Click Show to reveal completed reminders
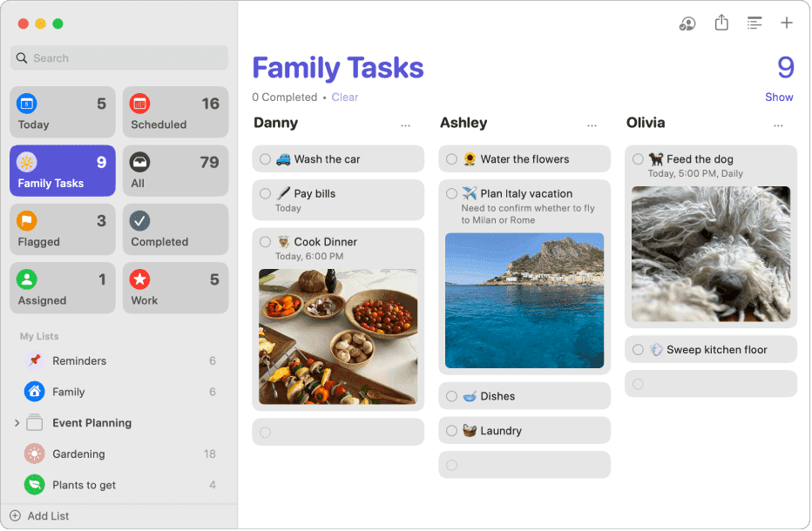Screen dimensions: 812x531 (779, 97)
